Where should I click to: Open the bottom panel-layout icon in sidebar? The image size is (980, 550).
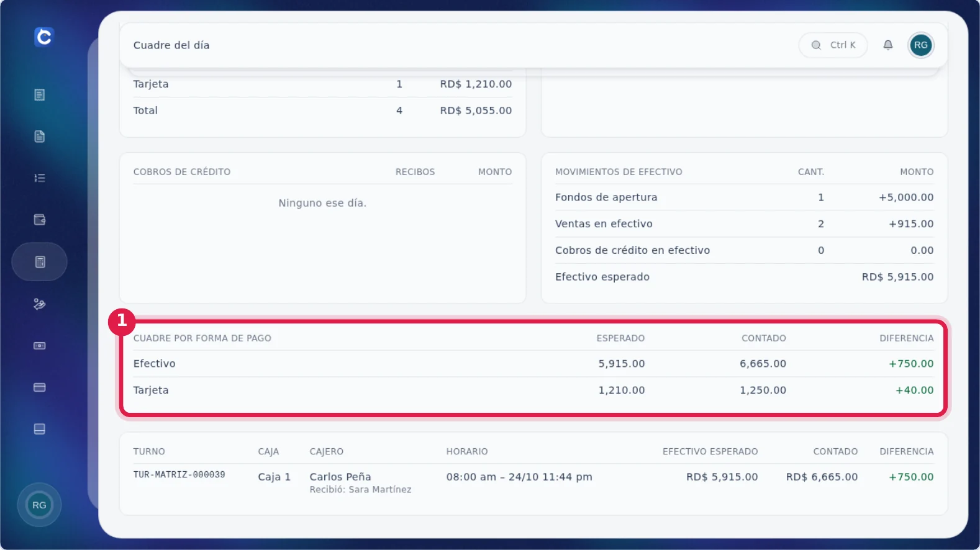(x=40, y=429)
